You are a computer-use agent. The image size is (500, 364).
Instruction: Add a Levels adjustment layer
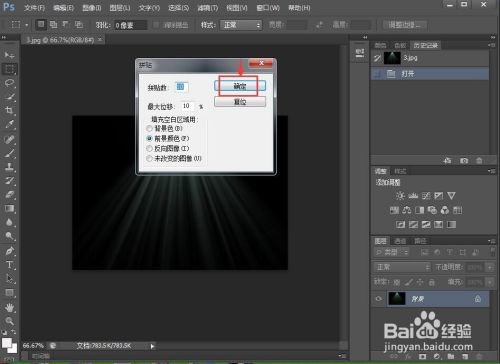click(413, 196)
